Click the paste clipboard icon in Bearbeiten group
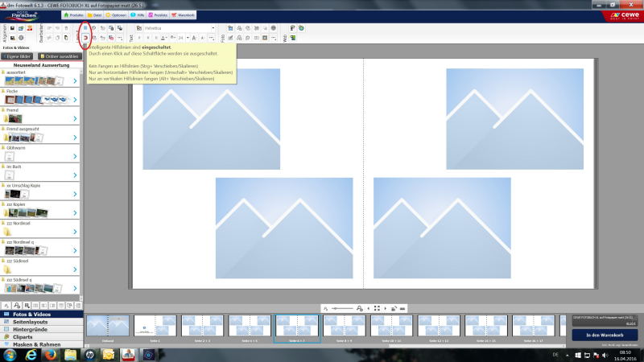 66,38
